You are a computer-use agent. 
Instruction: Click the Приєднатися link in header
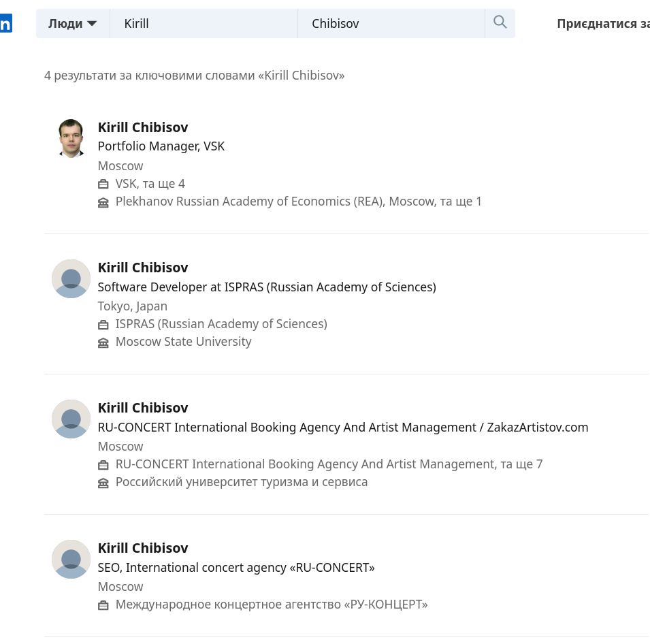coord(602,24)
